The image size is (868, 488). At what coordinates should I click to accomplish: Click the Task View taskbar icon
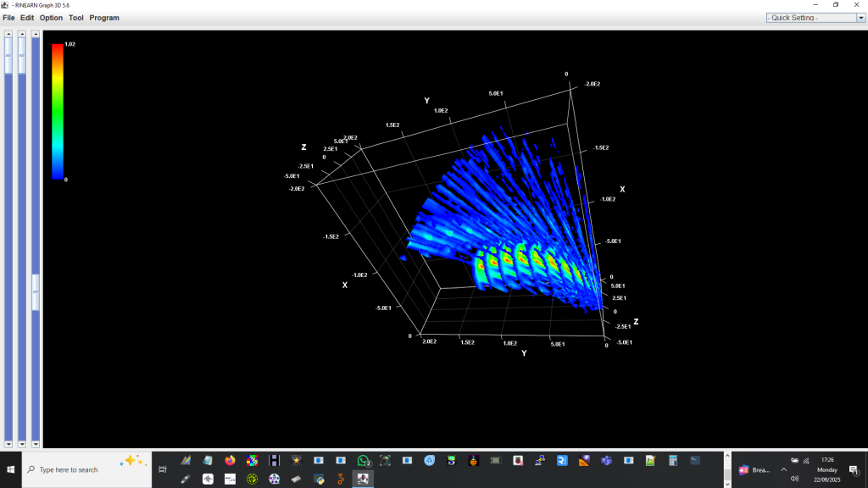click(x=163, y=469)
